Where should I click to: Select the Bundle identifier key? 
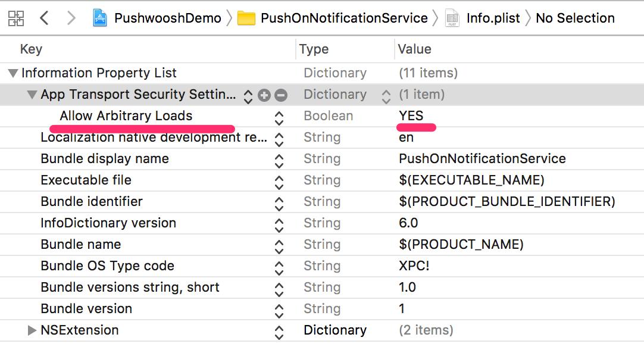(92, 202)
